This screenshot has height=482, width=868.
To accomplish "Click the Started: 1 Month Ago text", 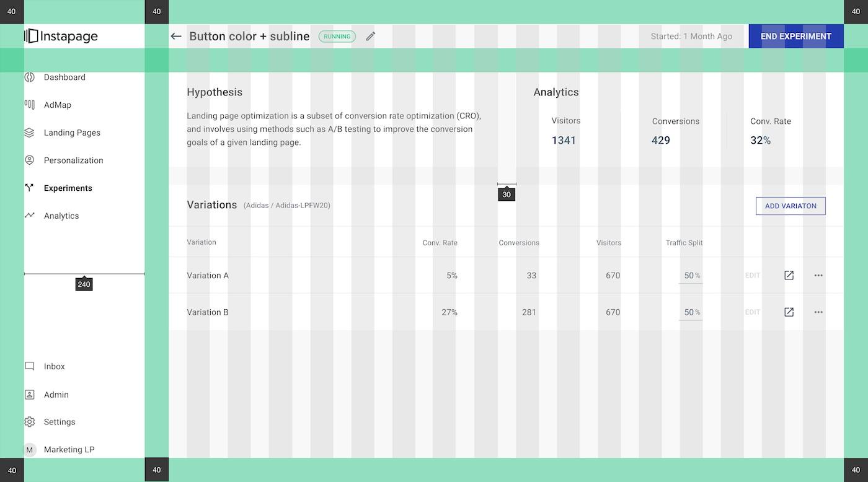I will 691,36.
